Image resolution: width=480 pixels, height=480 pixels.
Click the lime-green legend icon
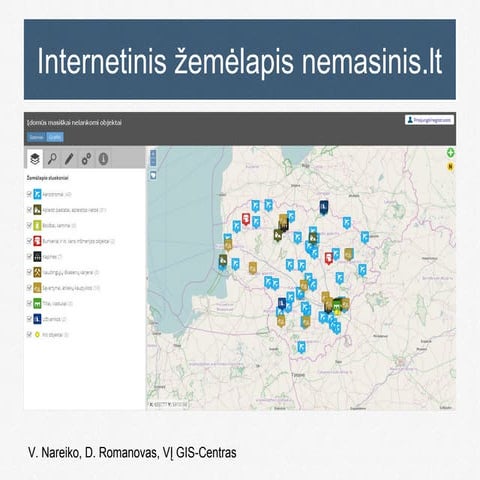tap(37, 225)
